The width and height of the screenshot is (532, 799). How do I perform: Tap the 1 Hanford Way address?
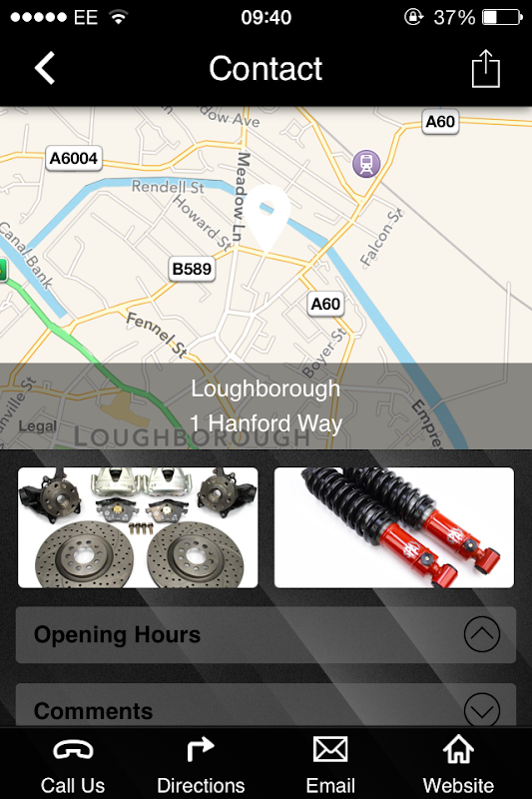click(x=266, y=423)
